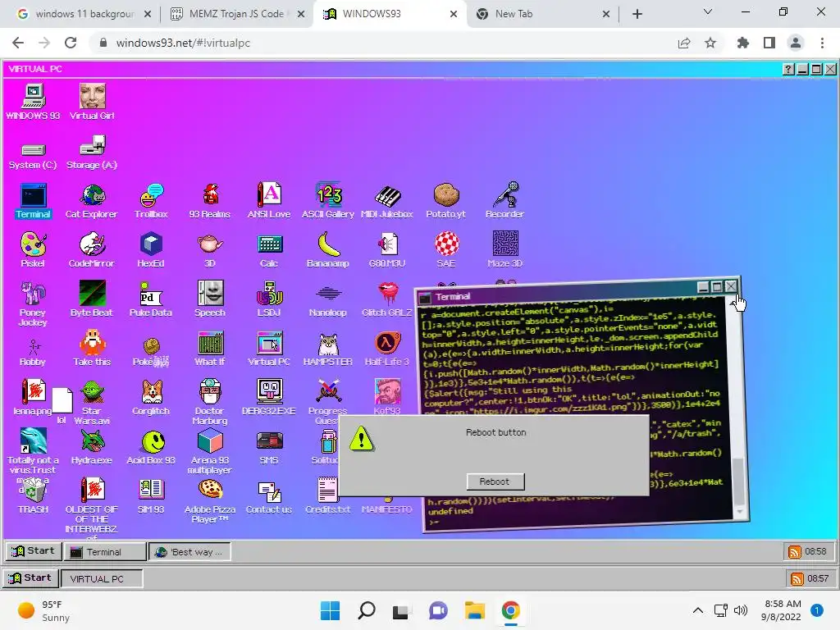Open the outer Windows93 Start button
Viewport: 840px width, 630px height.
(30, 578)
